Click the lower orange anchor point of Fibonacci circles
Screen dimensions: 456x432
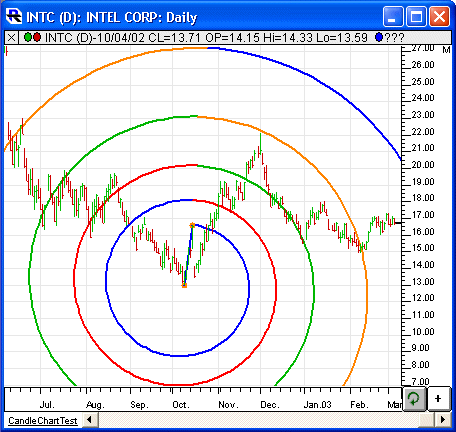coord(184,285)
